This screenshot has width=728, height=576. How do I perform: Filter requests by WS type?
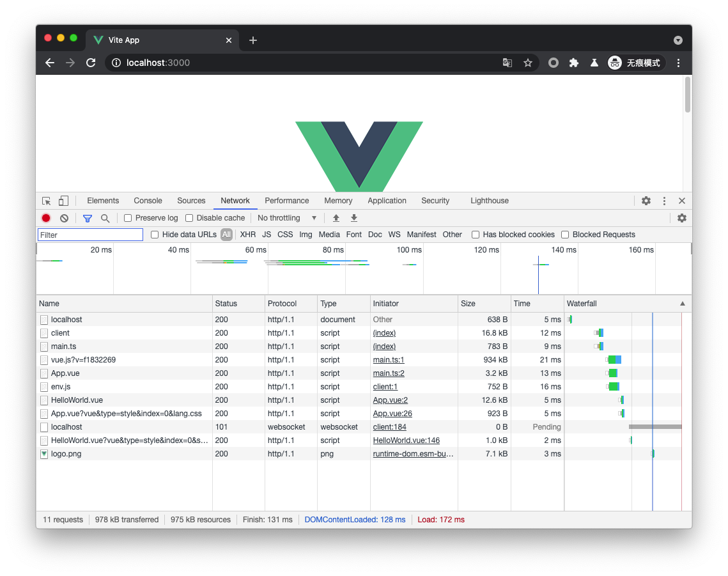pos(394,235)
